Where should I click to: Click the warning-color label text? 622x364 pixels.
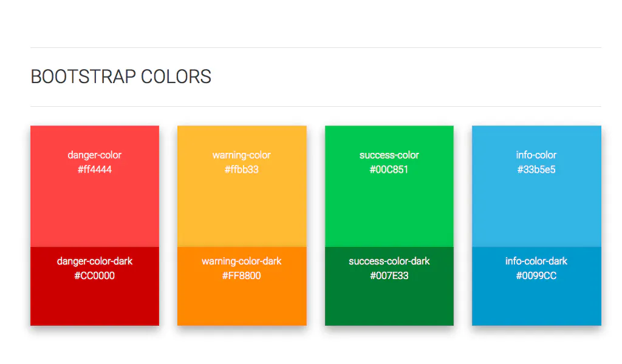click(x=242, y=155)
